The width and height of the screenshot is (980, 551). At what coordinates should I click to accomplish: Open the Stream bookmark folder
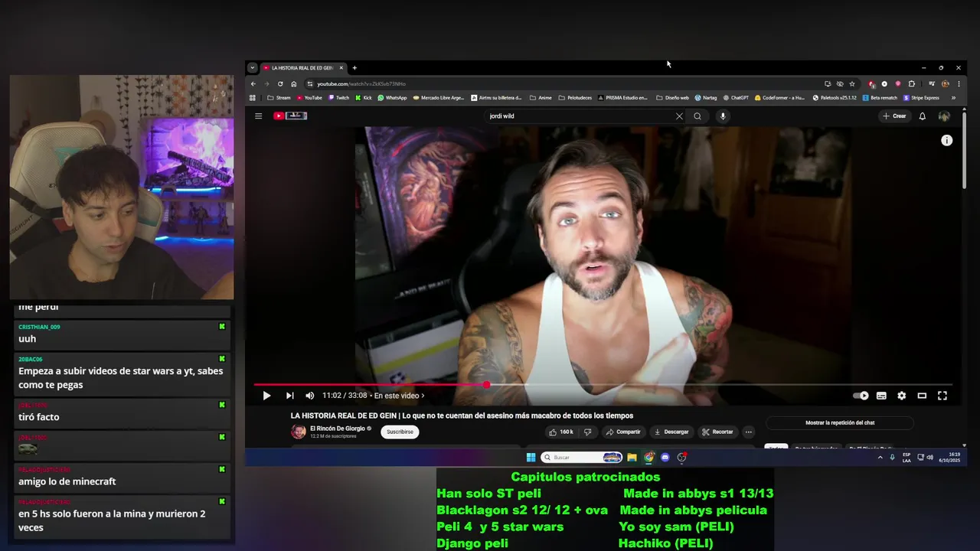click(x=279, y=98)
